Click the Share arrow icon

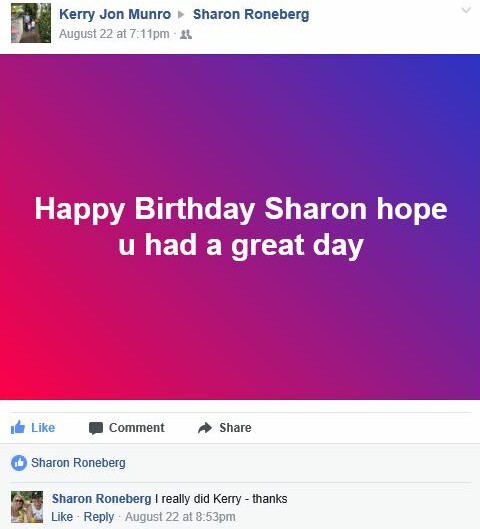point(205,428)
